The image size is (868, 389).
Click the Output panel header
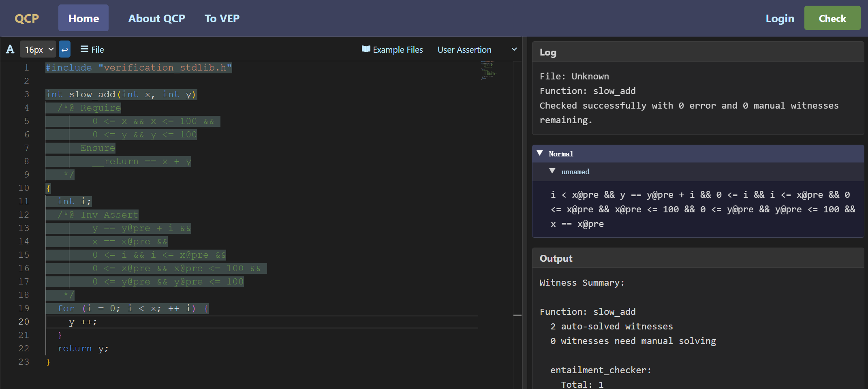point(556,259)
